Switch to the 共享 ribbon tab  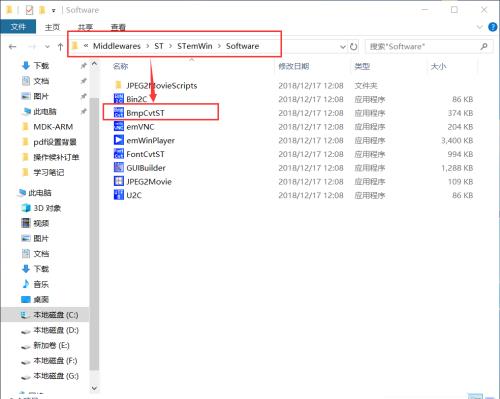pos(85,27)
